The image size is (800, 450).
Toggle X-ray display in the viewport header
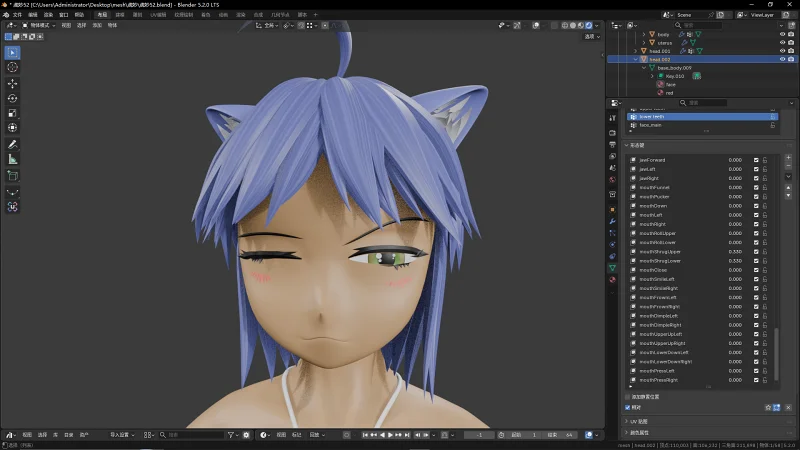(554, 25)
